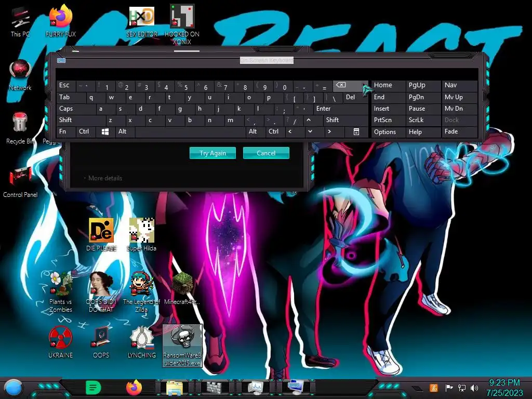Open The Legend of Zilda icon
The image size is (532, 399).
141,292
